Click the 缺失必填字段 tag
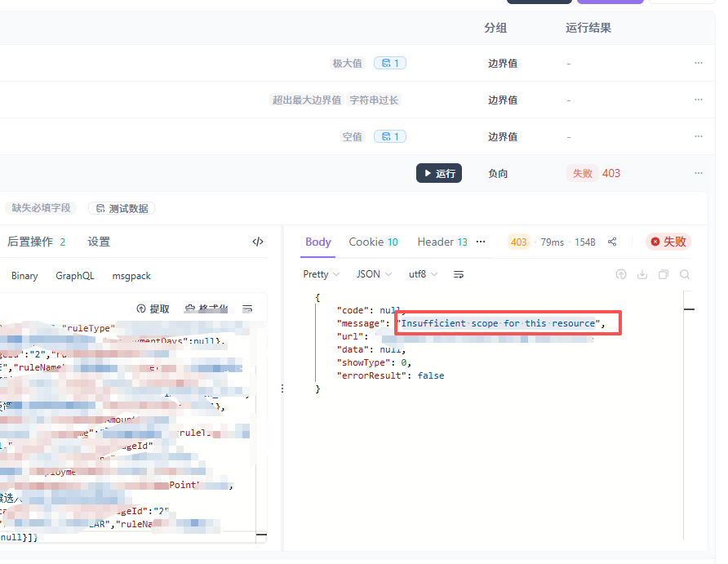This screenshot has height=564, width=728. (x=41, y=208)
